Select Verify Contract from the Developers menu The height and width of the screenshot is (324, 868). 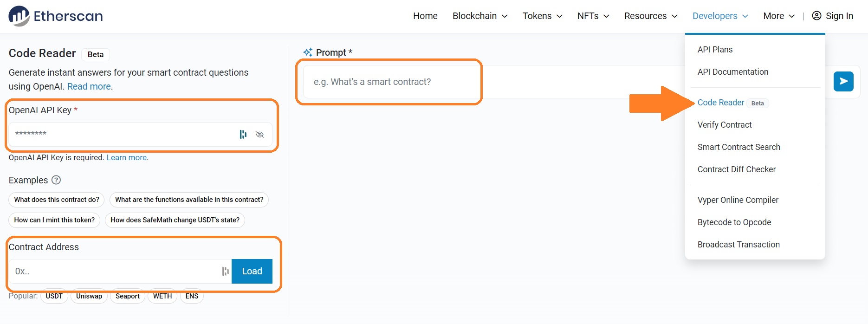coord(724,124)
